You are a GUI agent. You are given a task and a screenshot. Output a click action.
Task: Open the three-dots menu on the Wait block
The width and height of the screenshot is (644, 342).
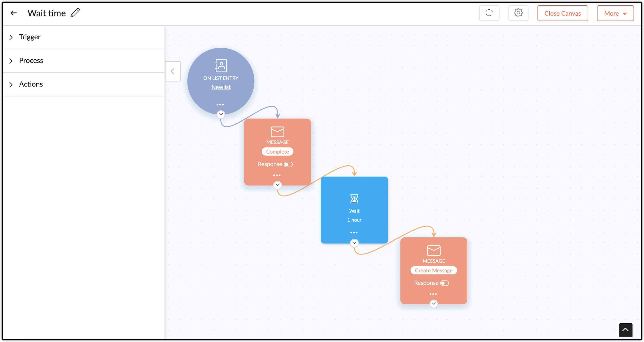click(x=354, y=233)
